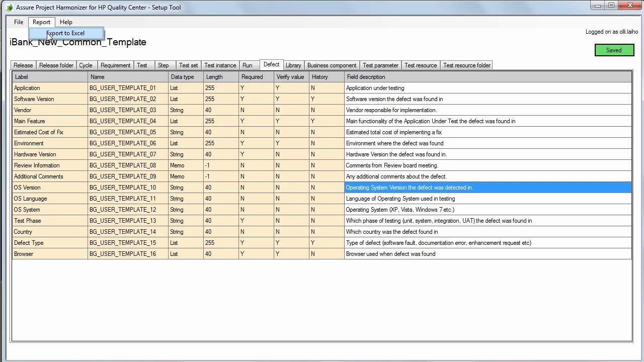Switch to the Test resource folder tab
Screen dimensions: 644x362
pyautogui.click(x=467, y=65)
